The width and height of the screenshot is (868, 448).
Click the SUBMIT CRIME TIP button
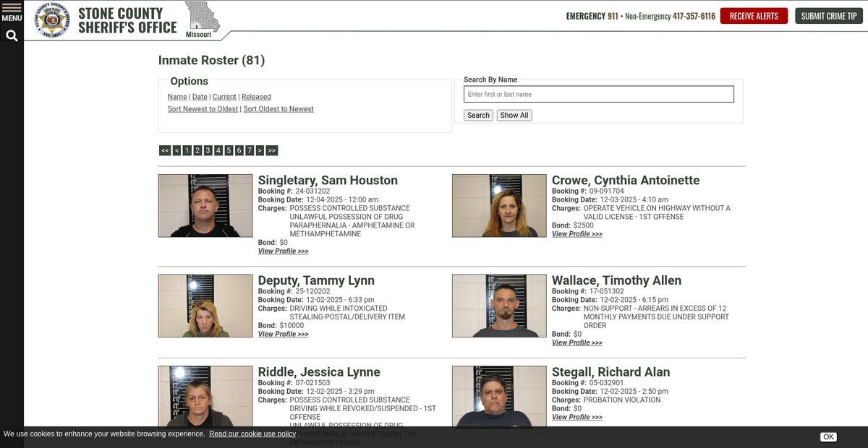click(829, 16)
